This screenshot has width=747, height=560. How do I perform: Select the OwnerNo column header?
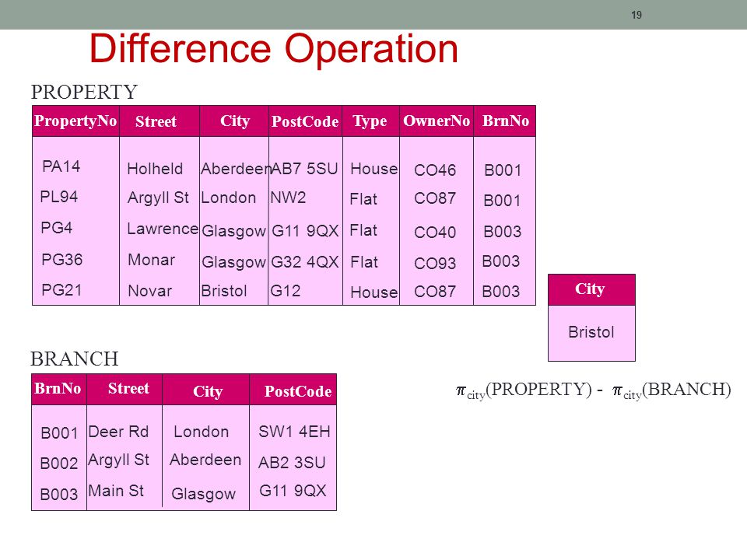[437, 121]
